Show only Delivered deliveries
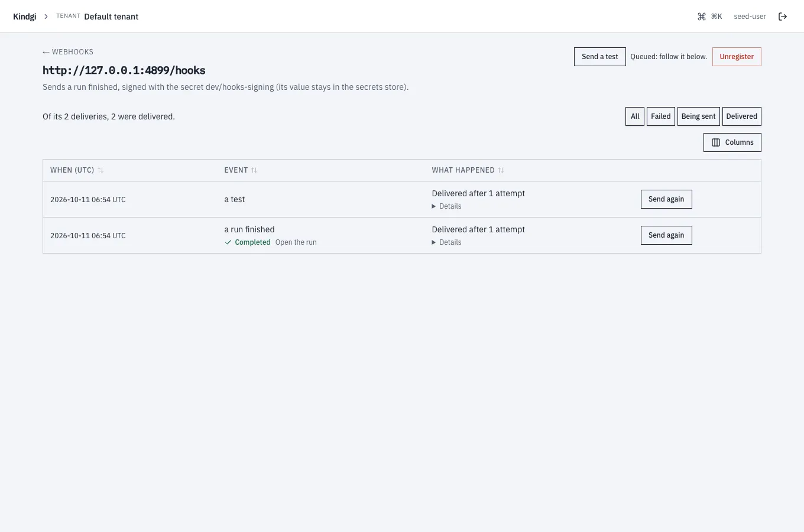Screen dimensions: 804x532 click(742, 116)
